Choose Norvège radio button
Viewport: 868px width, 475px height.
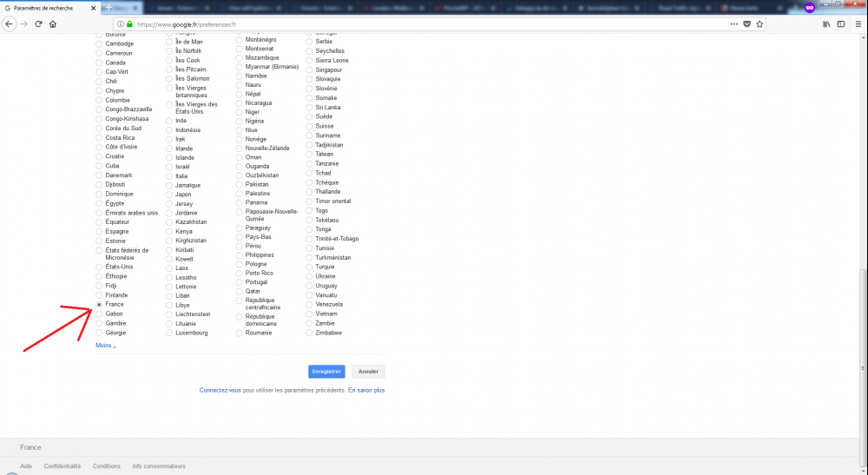click(x=240, y=140)
